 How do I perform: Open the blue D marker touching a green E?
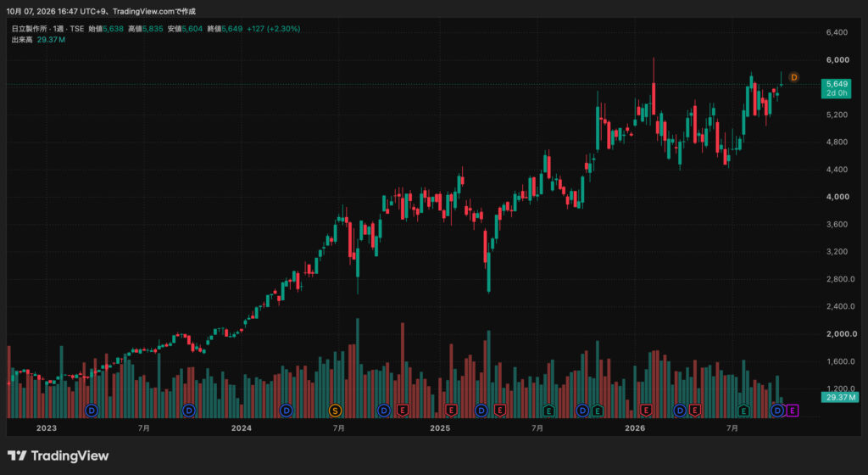point(582,411)
